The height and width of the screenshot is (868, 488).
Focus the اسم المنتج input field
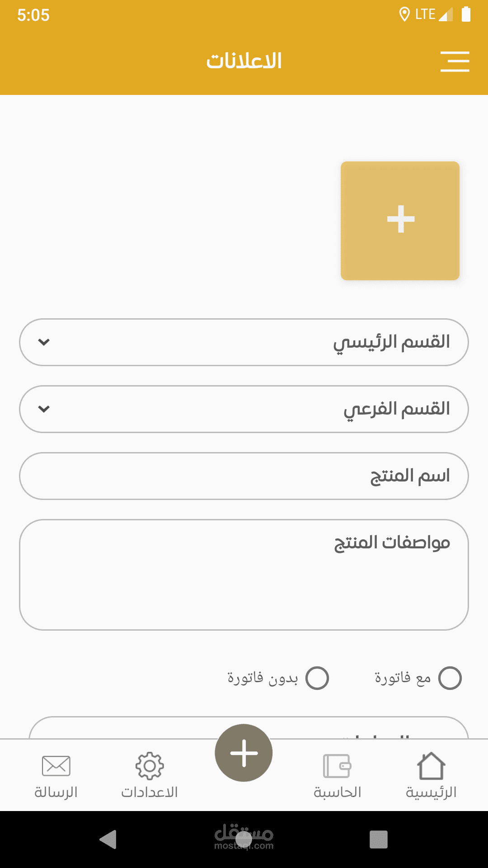pos(244,476)
